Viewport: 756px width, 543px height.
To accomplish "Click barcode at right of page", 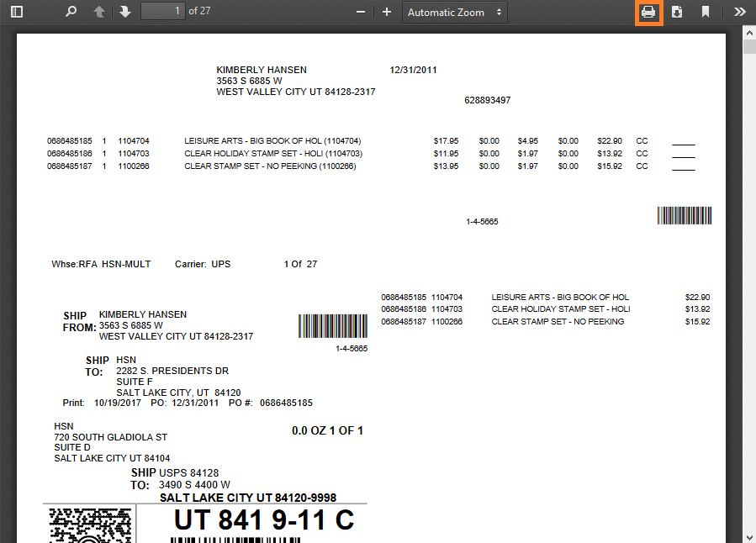I will point(685,215).
